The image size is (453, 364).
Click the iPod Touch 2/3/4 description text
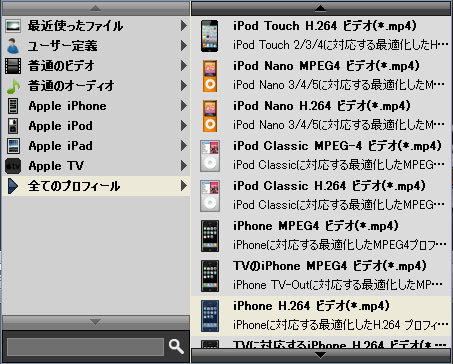pyautogui.click(x=341, y=45)
